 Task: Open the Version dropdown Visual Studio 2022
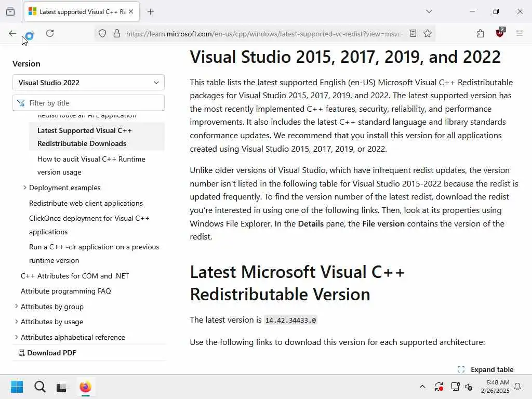point(88,83)
